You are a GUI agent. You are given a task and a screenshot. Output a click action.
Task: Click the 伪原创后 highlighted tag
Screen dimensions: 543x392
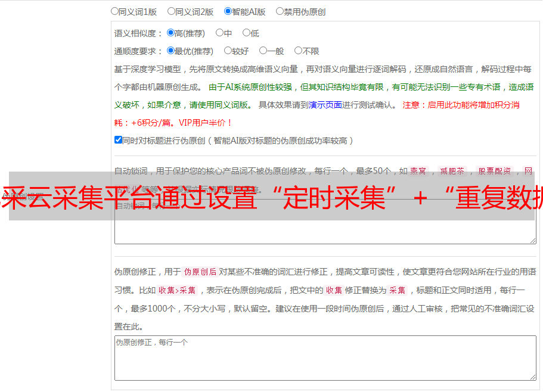click(200, 272)
